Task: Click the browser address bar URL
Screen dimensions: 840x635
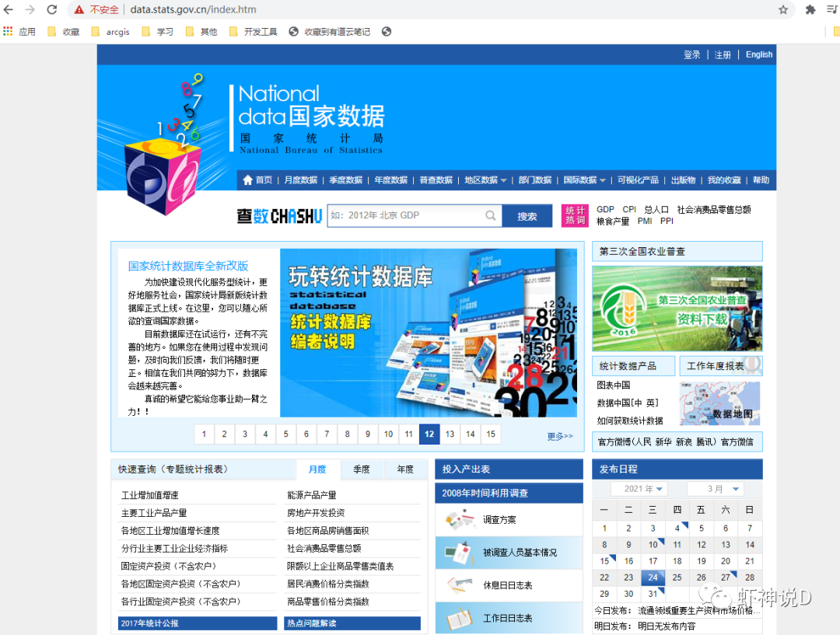Action: [x=193, y=9]
